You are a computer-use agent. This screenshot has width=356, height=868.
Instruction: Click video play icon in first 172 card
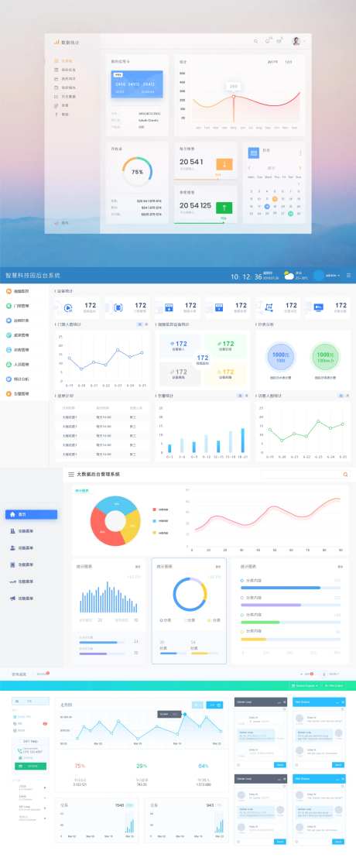68,307
